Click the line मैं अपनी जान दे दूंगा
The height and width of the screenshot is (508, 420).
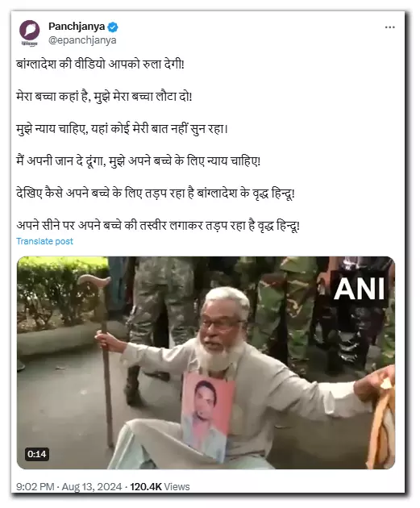pyautogui.click(x=139, y=161)
